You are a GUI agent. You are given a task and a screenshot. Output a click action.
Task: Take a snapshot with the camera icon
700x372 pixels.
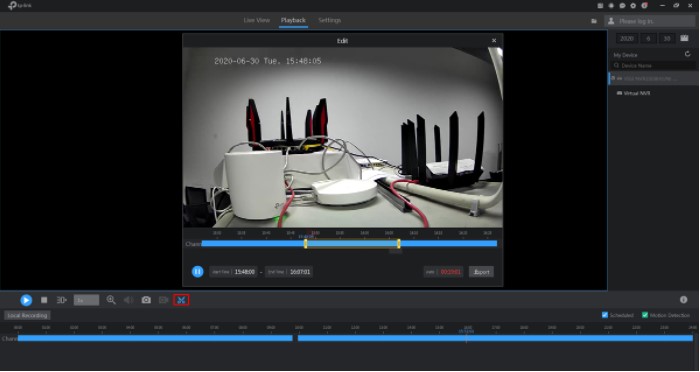146,300
